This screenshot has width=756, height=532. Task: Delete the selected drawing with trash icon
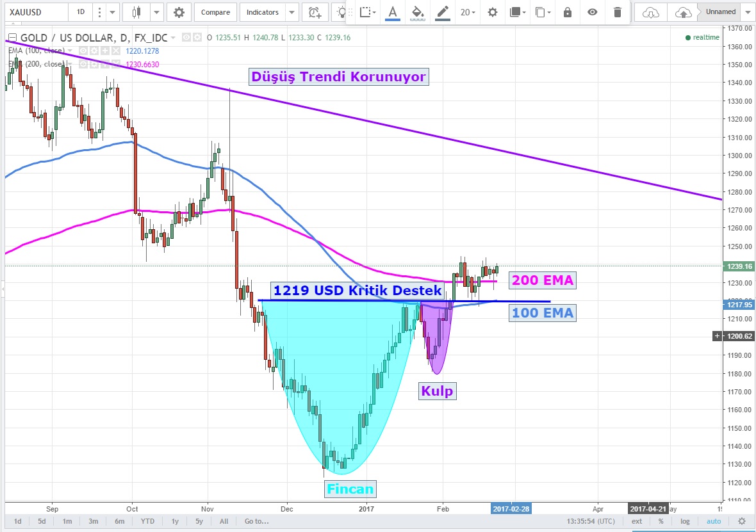[x=617, y=12]
